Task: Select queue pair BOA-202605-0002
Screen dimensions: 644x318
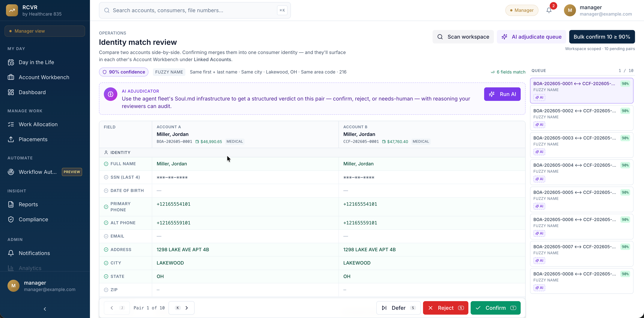Action: click(582, 118)
